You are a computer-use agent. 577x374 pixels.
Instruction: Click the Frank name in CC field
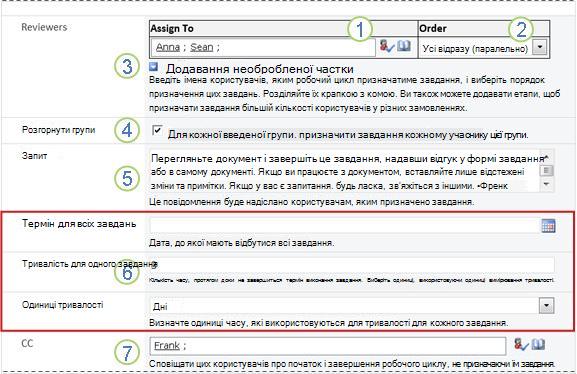click(167, 346)
